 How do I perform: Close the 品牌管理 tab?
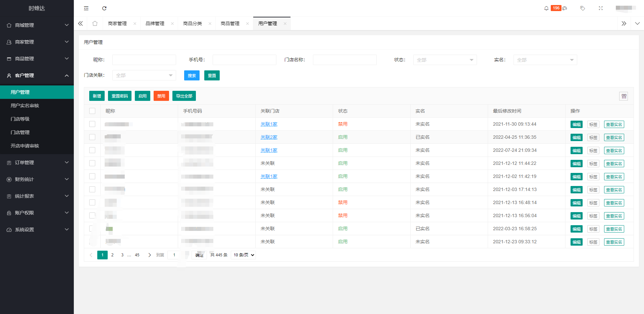[x=172, y=23]
